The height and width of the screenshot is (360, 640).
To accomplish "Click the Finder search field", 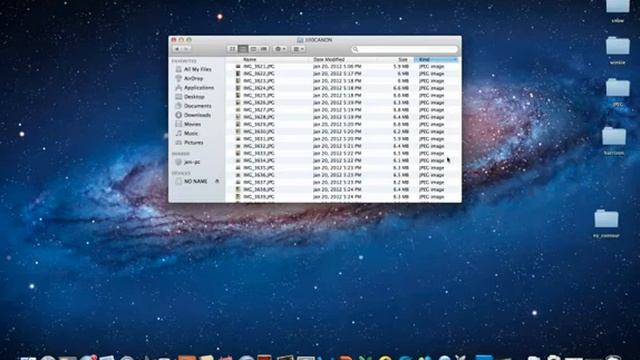I will tap(404, 49).
